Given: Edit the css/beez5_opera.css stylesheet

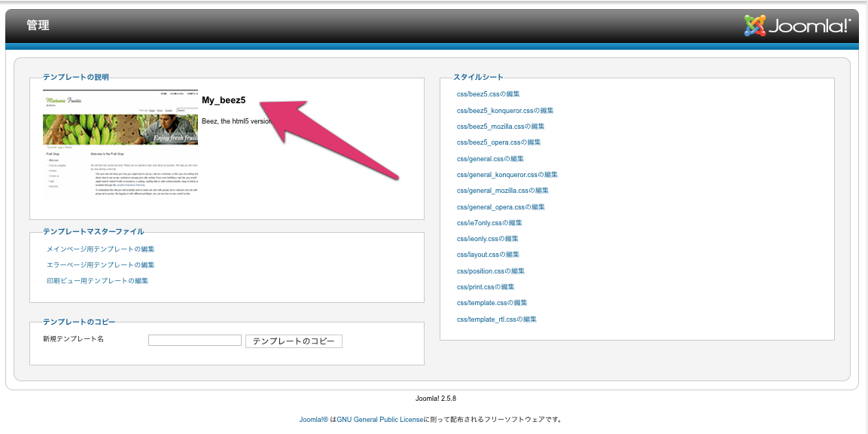Looking at the screenshot, I should (x=497, y=142).
